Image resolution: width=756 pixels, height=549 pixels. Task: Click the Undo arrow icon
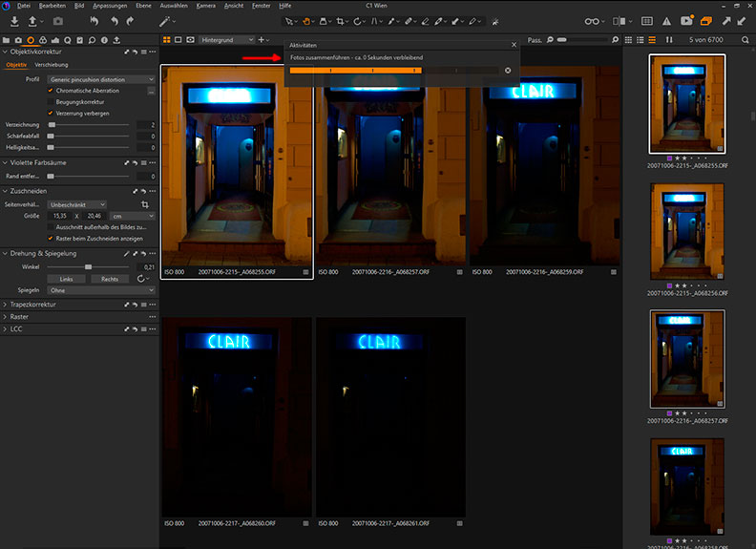click(x=115, y=21)
